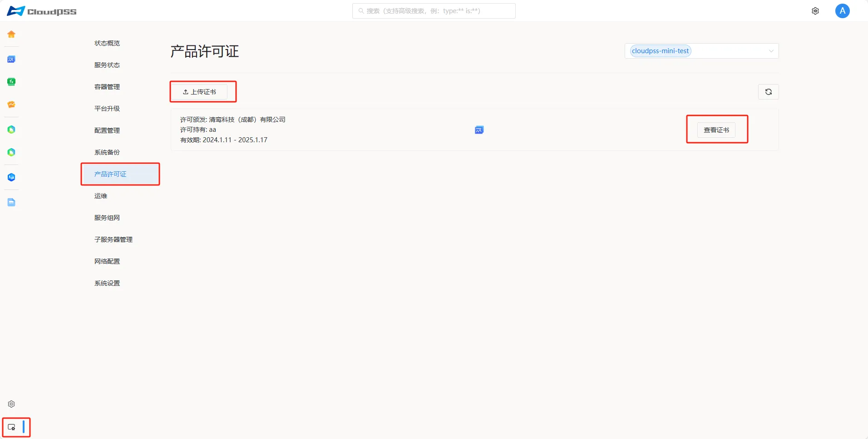Click the 有效期 2024.1.11 - 2025.1.17 text
This screenshot has height=439, width=868.
click(x=224, y=140)
